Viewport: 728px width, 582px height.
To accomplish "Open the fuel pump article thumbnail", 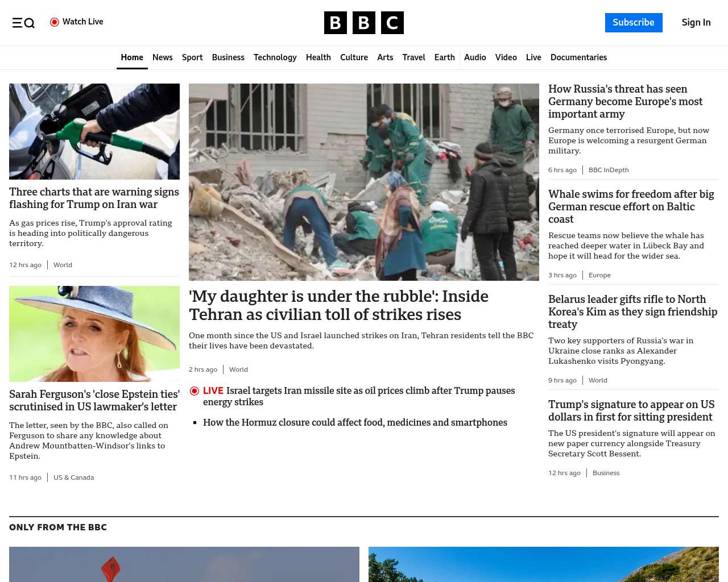I will tap(94, 131).
